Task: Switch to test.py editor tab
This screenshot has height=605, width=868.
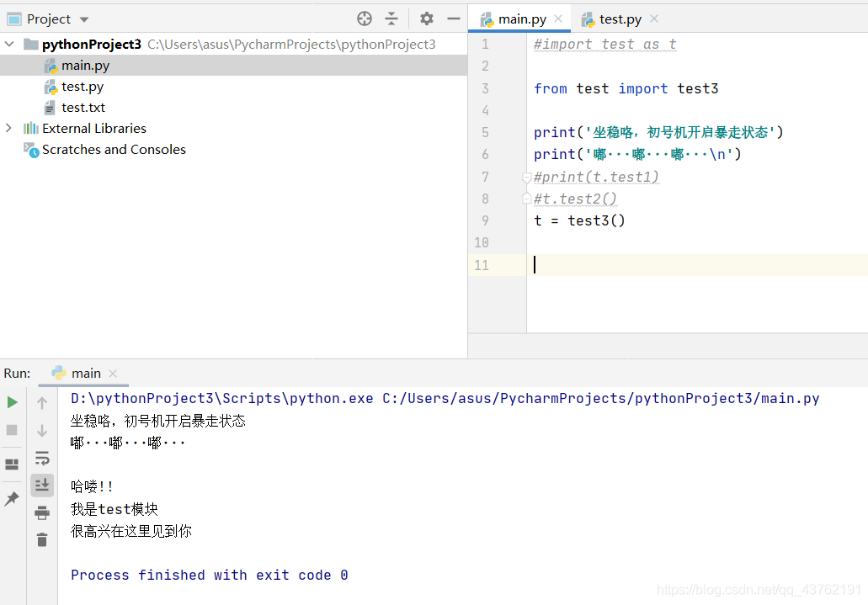Action: tap(620, 19)
